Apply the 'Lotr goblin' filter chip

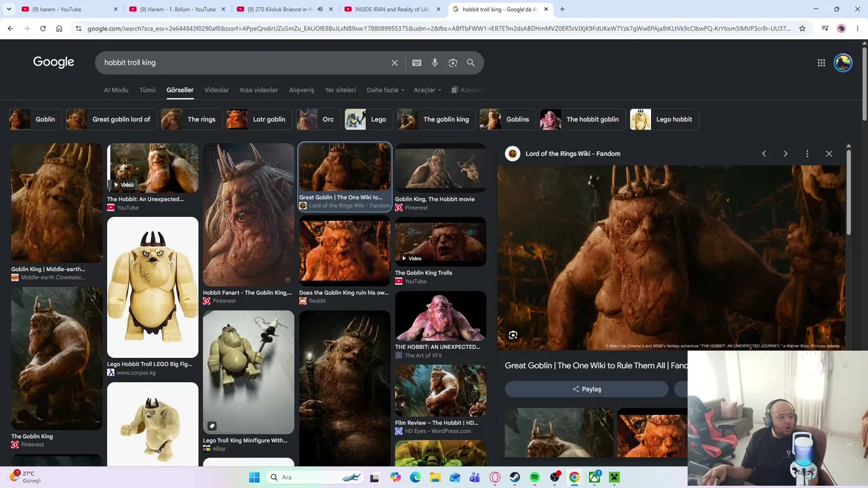click(x=259, y=119)
